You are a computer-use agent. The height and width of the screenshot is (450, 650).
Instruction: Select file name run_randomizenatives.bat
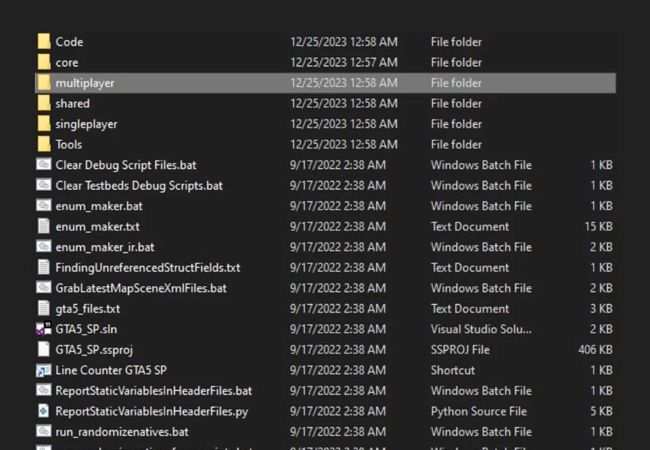[122, 432]
